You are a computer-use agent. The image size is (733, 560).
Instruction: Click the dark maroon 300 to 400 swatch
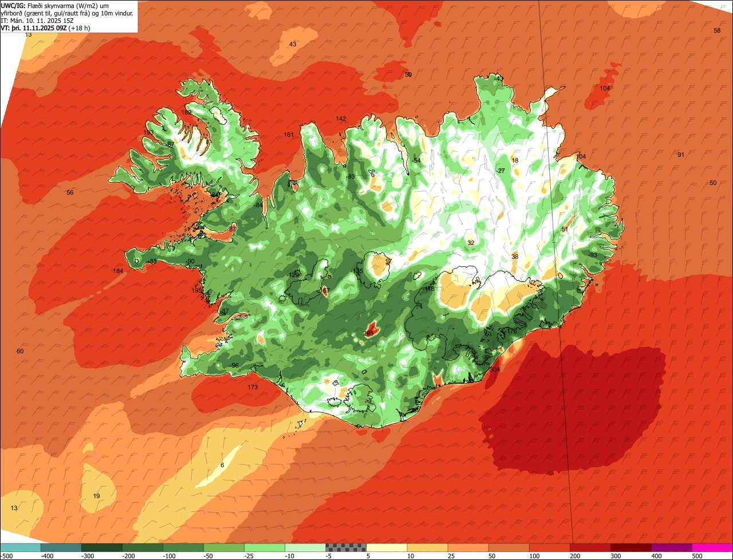[x=630, y=547]
